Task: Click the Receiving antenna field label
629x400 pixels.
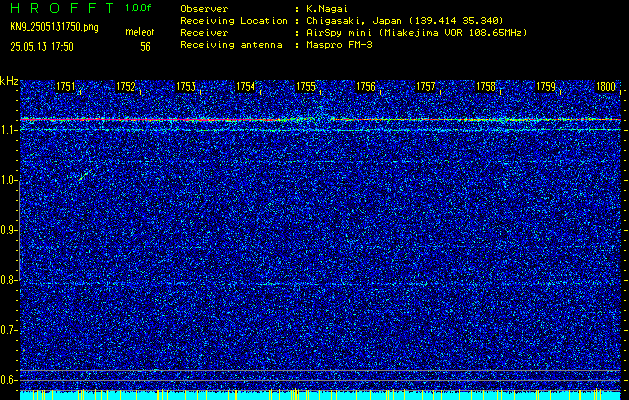Action: (231, 45)
